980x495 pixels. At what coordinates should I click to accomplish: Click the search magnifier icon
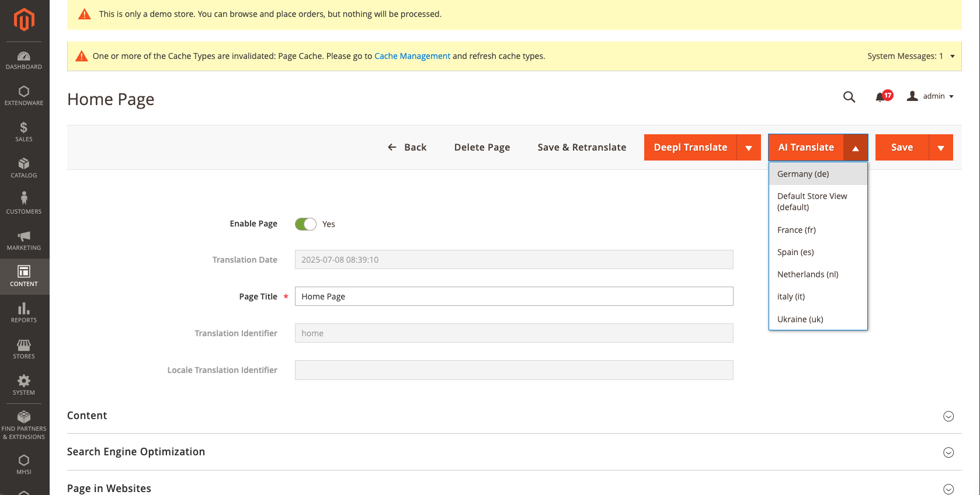[849, 97]
